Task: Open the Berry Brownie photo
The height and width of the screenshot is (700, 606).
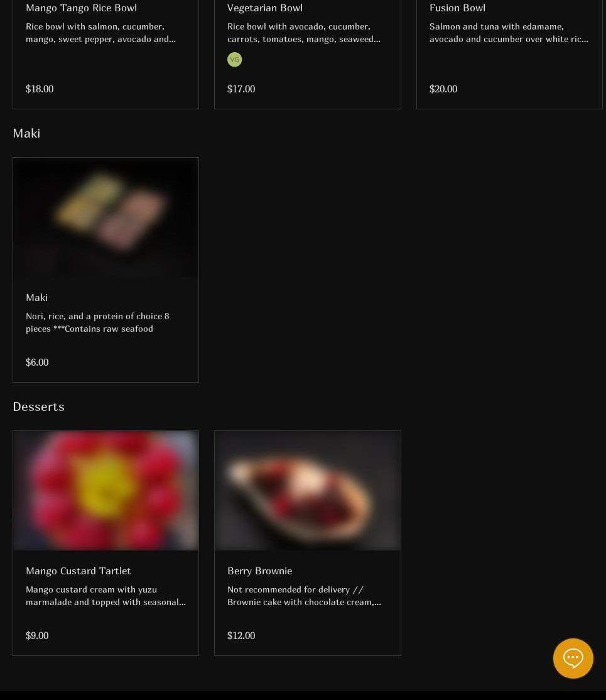Action: [308, 491]
